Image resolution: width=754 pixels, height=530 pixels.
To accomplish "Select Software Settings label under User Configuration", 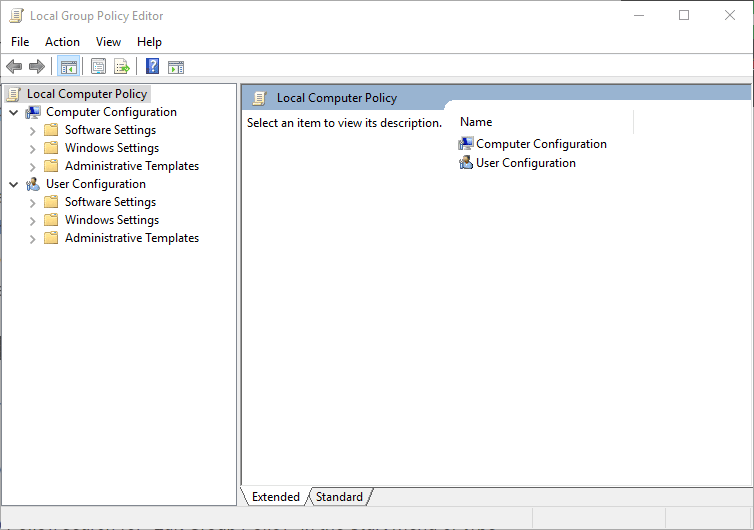I will pos(111,202).
